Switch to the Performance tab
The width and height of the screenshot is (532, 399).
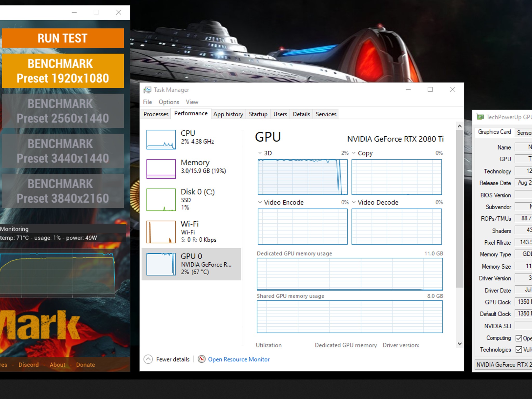(191, 113)
